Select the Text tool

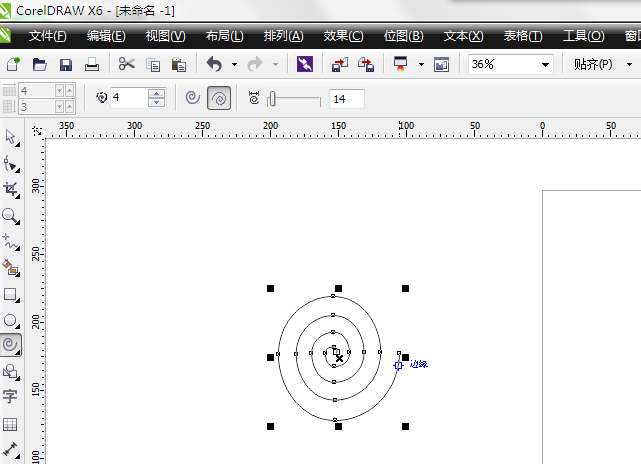click(10, 397)
